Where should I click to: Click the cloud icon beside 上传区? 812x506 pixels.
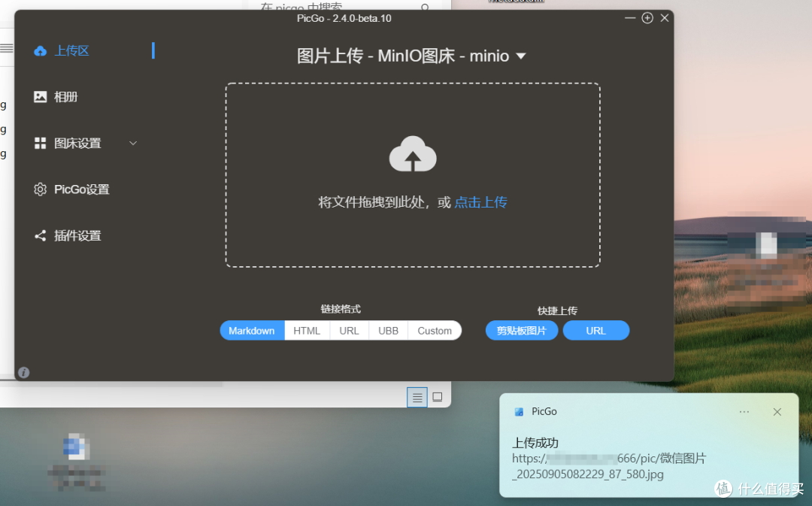coord(40,51)
